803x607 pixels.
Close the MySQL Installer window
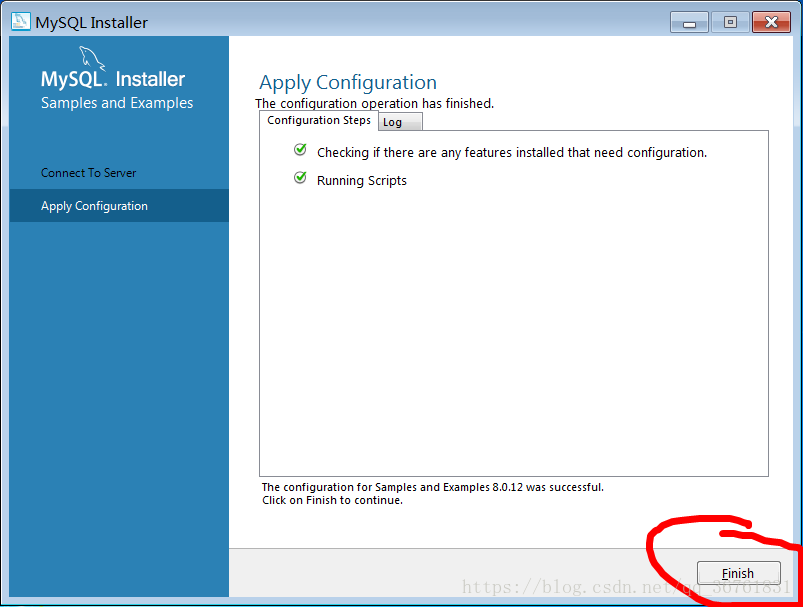point(771,23)
